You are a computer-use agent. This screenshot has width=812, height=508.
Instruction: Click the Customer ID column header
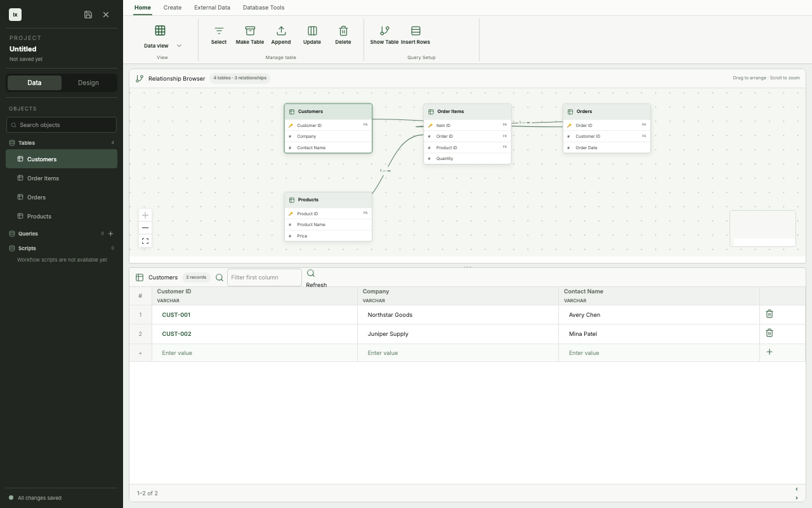click(254, 296)
